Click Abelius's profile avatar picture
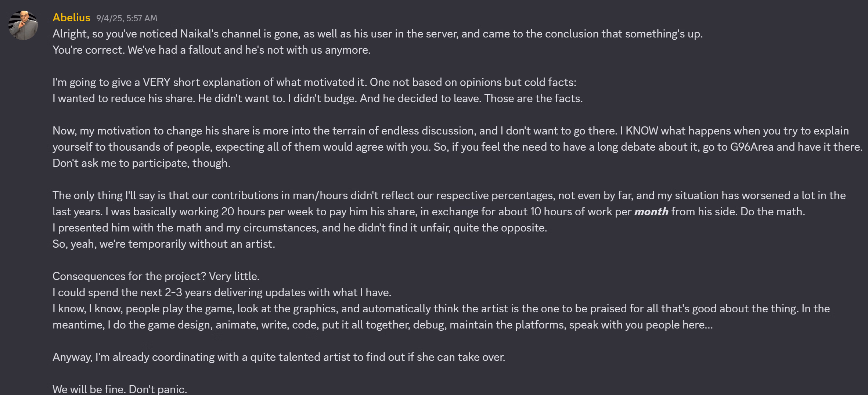The width and height of the screenshot is (868, 395). tap(23, 25)
